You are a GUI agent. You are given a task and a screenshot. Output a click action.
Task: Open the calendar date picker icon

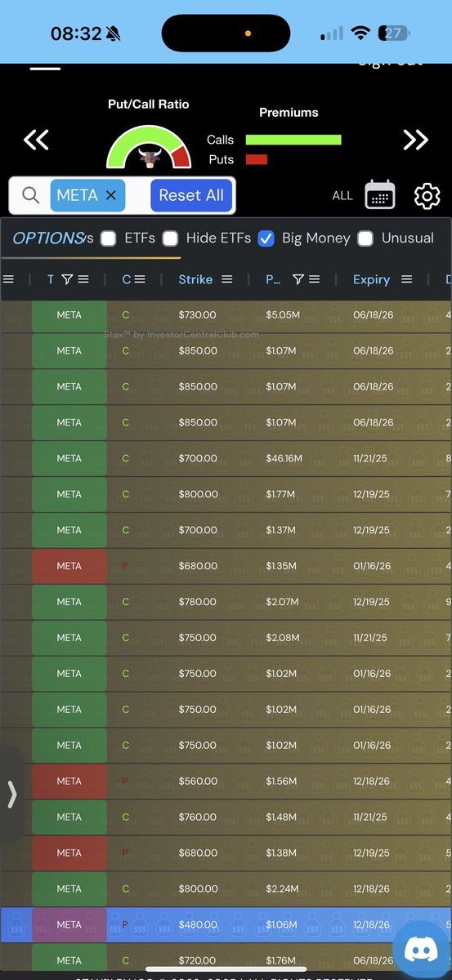tap(380, 195)
